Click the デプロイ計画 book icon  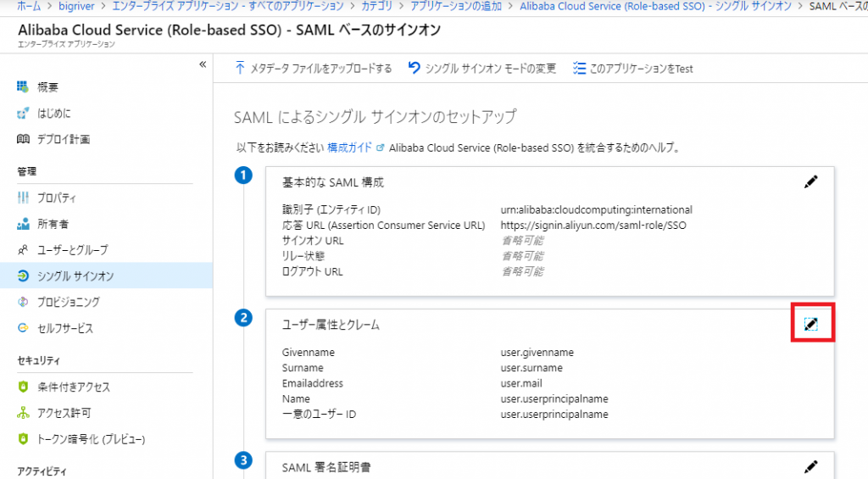tap(23, 139)
